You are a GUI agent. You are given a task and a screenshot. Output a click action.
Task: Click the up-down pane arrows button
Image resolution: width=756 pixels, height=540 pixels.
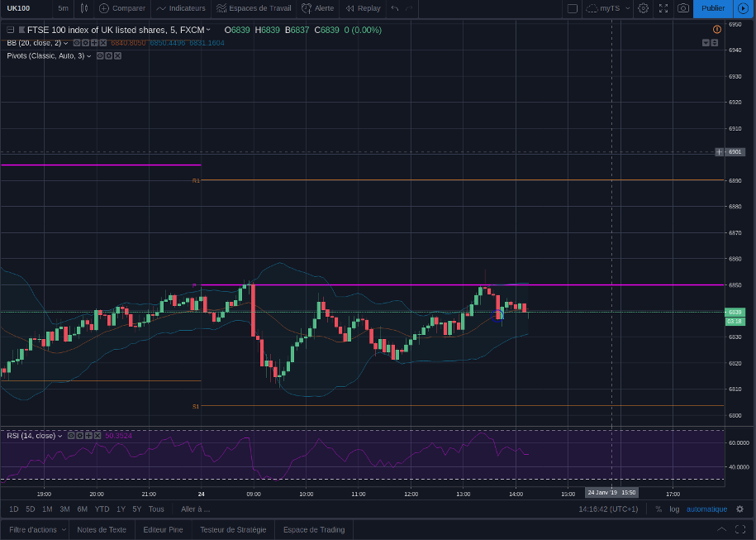tap(715, 43)
